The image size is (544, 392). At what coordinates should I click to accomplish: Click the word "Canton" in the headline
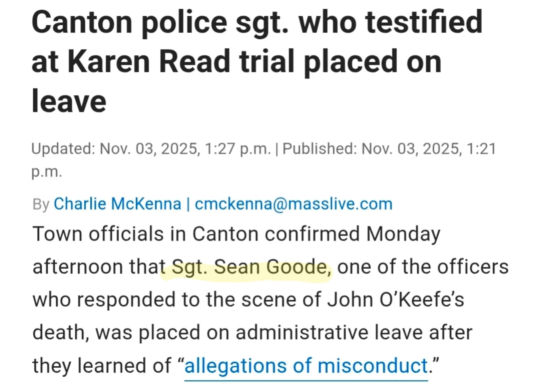[82, 22]
